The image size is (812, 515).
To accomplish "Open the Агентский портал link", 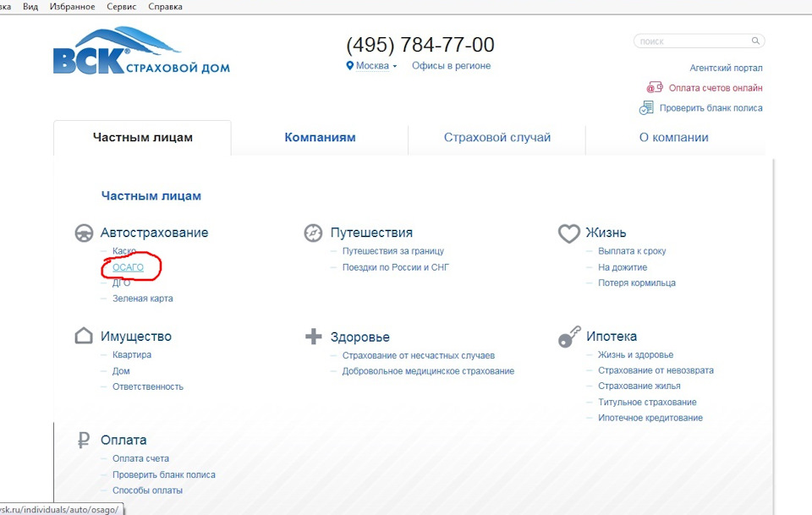I will [726, 68].
